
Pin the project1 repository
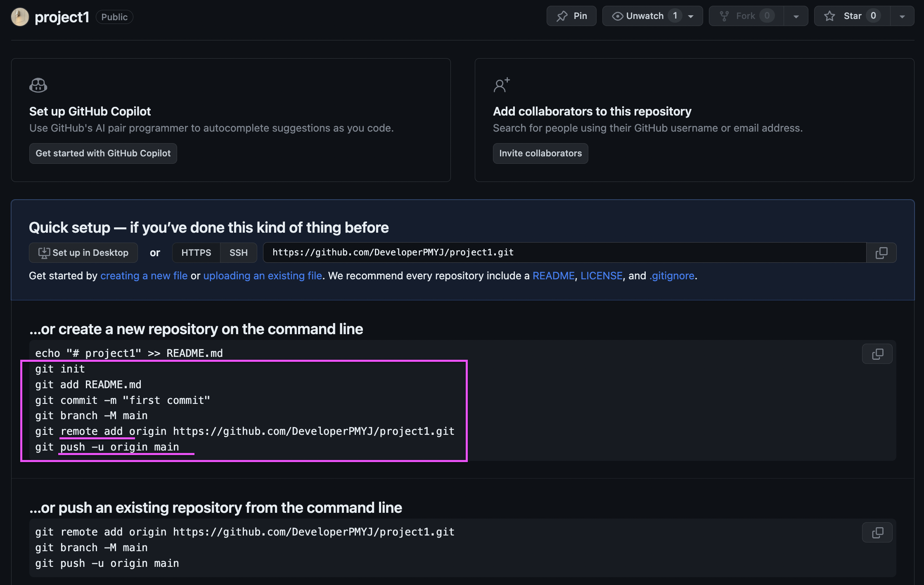(571, 16)
